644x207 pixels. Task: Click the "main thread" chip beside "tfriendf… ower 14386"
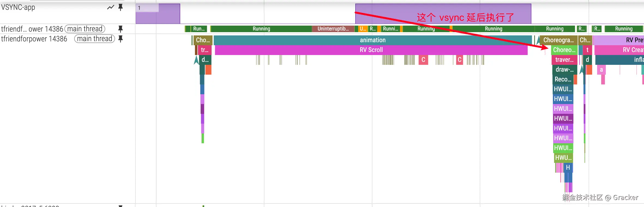coord(85,29)
